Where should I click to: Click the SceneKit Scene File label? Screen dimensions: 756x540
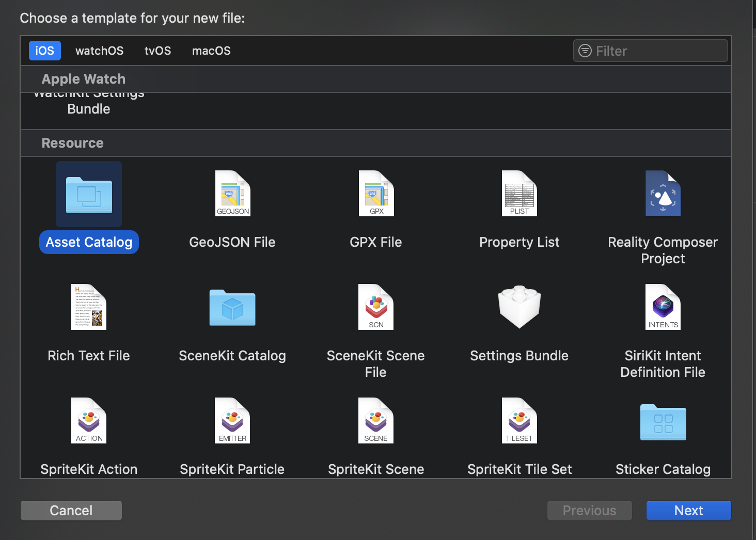point(376,364)
